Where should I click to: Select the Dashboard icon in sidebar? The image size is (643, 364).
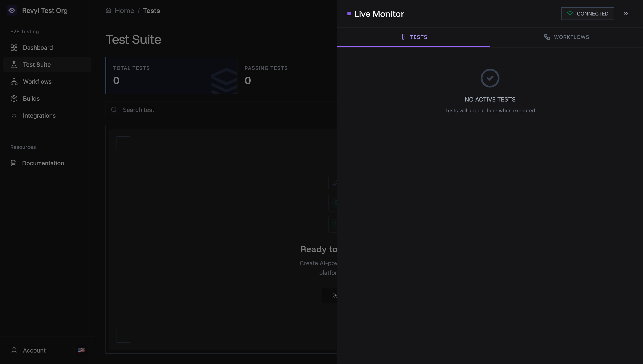[x=14, y=48]
